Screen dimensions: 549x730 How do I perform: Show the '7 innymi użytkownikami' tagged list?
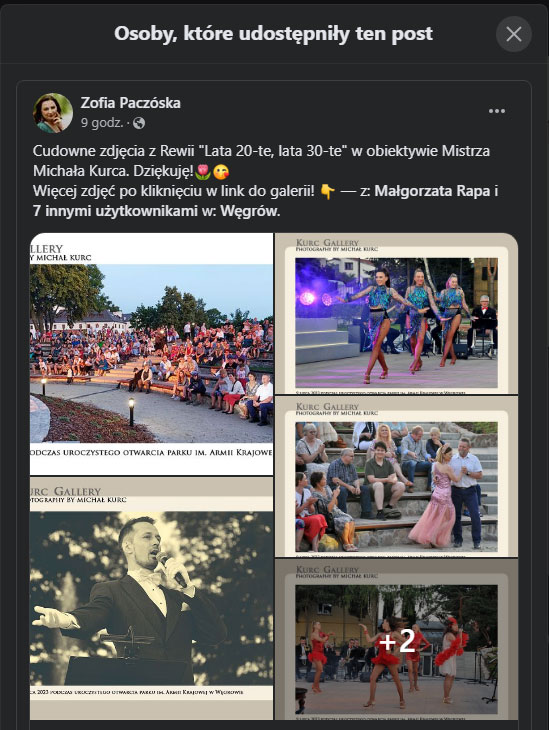(x=115, y=211)
